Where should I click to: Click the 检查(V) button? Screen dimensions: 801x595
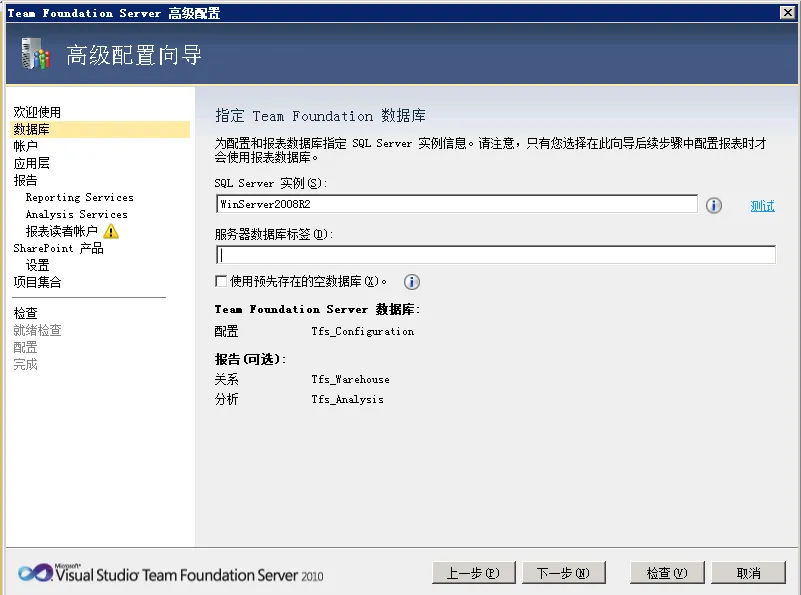[667, 573]
